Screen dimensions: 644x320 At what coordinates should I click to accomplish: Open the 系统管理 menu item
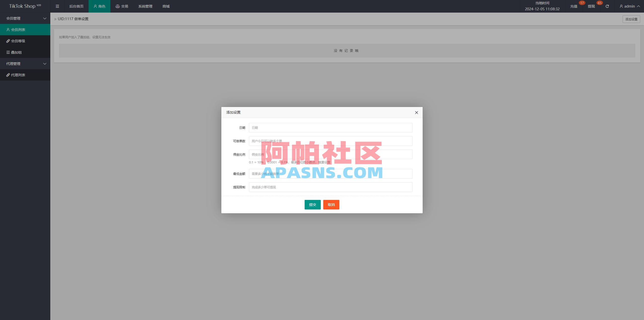click(145, 6)
